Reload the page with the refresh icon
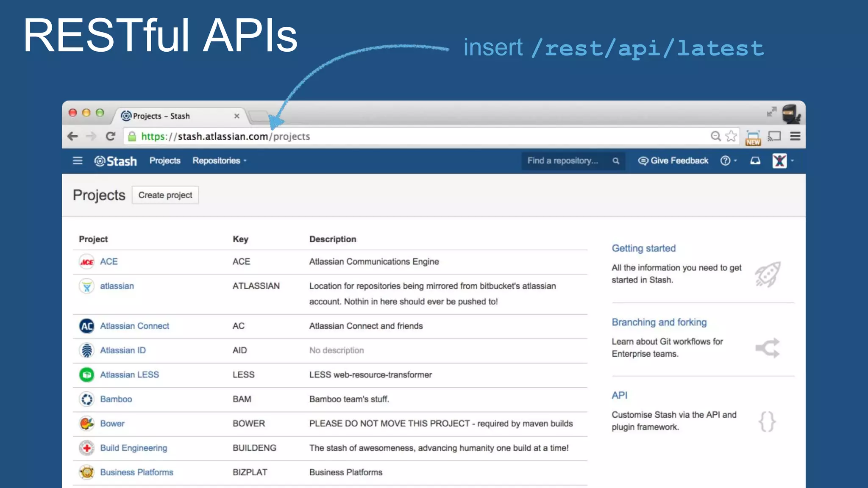This screenshot has width=868, height=488. click(x=111, y=136)
